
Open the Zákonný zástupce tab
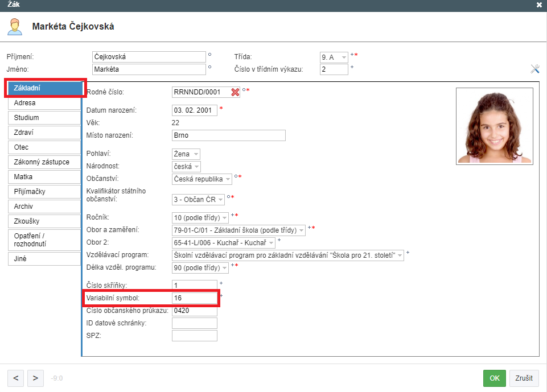(44, 162)
